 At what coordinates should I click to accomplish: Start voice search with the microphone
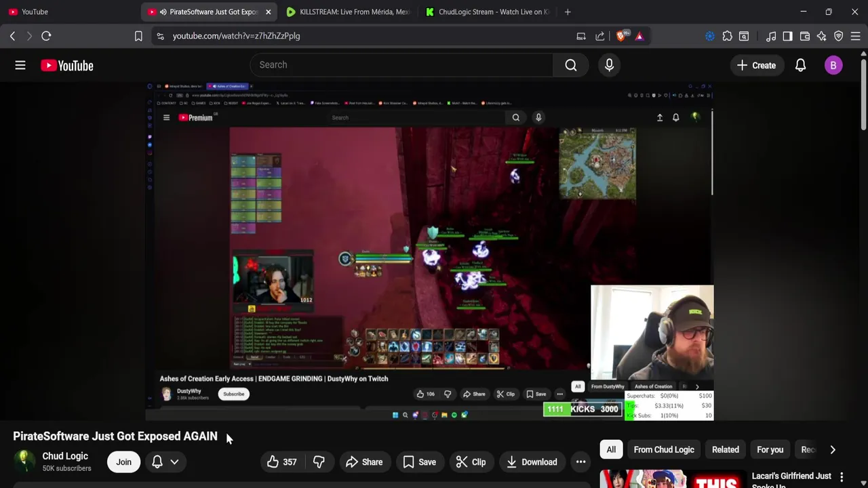click(609, 65)
